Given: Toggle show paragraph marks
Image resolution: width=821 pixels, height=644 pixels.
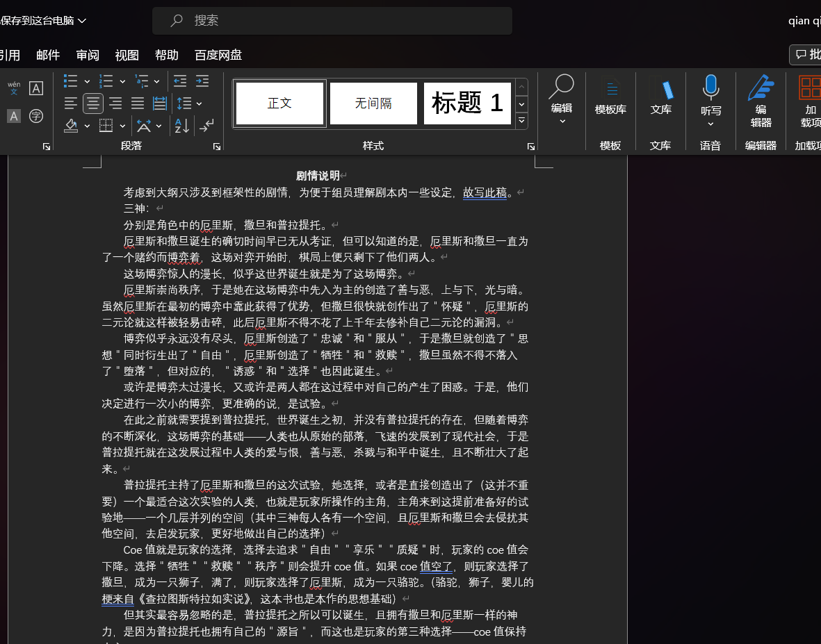Looking at the screenshot, I should (x=206, y=126).
